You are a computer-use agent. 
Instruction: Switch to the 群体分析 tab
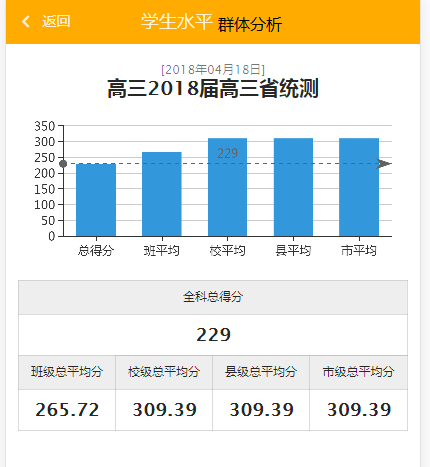click(x=250, y=25)
